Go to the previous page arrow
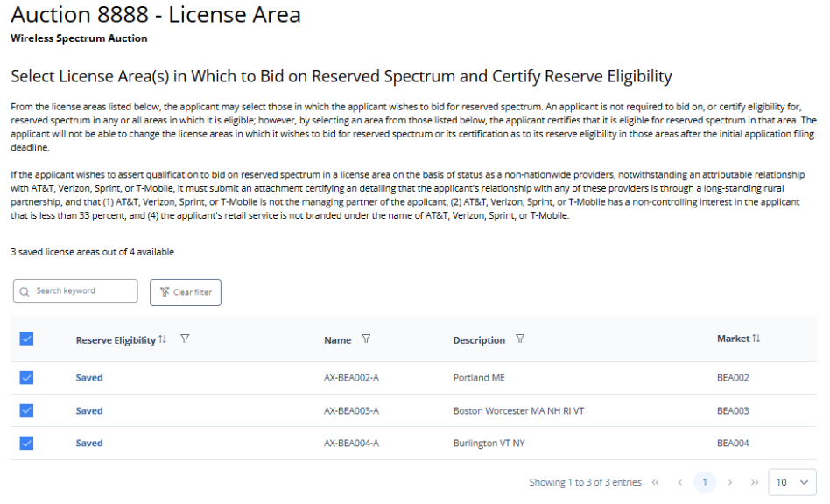This screenshot has width=830, height=504. pos(679,482)
